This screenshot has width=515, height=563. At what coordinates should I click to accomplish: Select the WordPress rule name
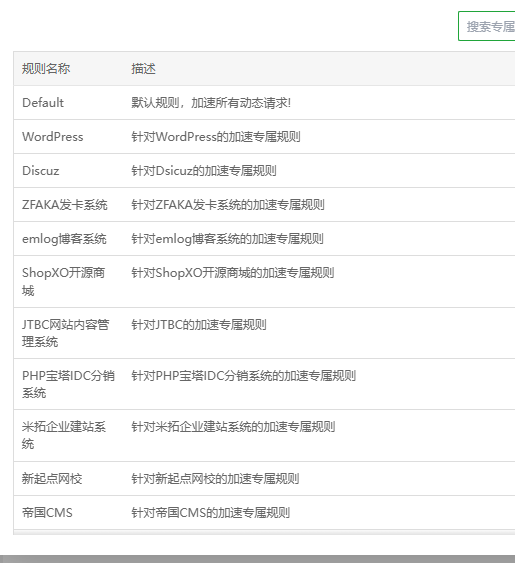52,137
